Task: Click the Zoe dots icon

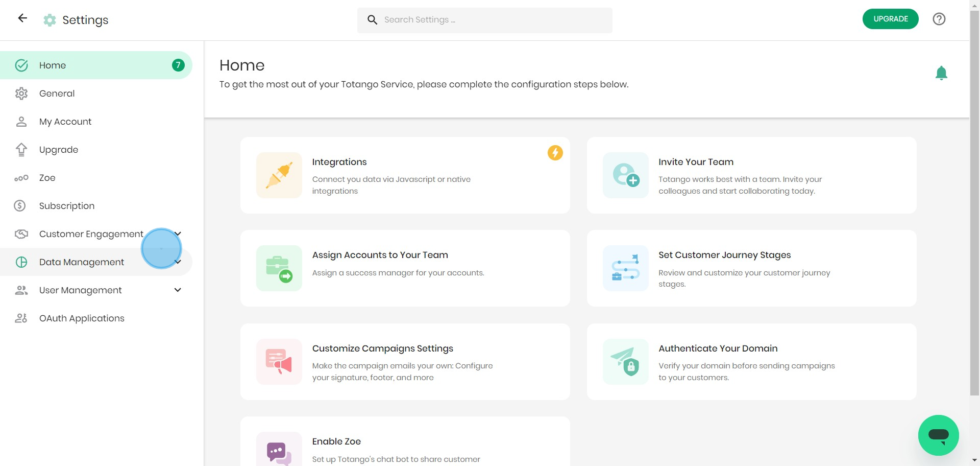Action: (x=21, y=178)
